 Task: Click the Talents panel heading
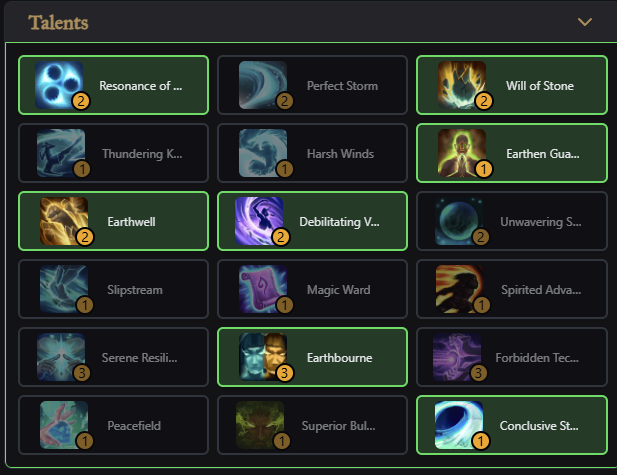(x=59, y=23)
